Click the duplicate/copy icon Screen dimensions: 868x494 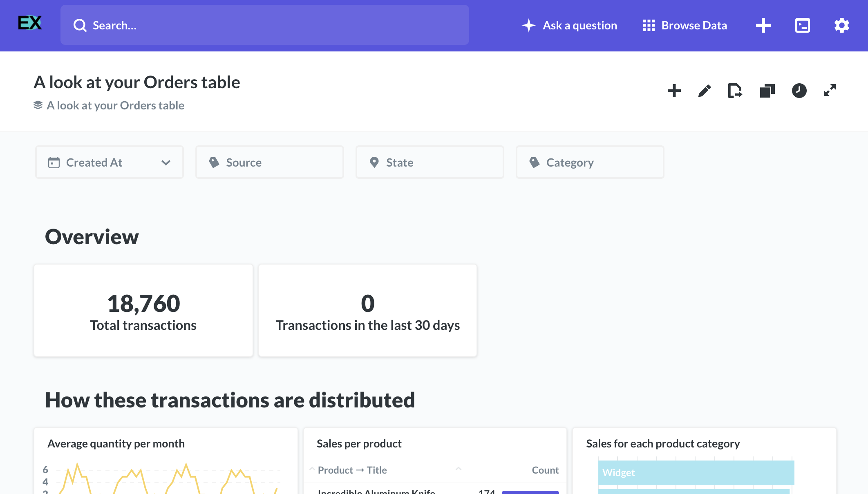(x=767, y=91)
